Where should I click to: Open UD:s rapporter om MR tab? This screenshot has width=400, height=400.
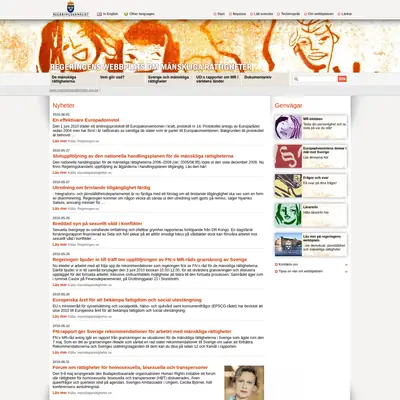217,79
